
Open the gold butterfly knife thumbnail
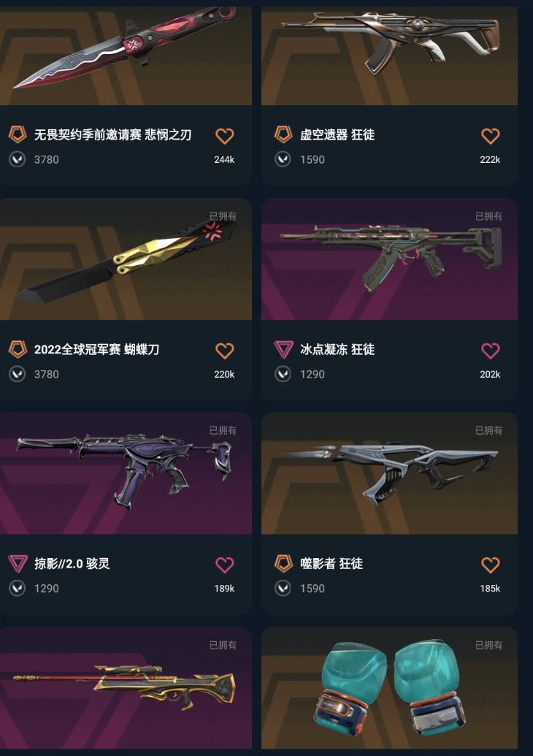tap(126, 259)
